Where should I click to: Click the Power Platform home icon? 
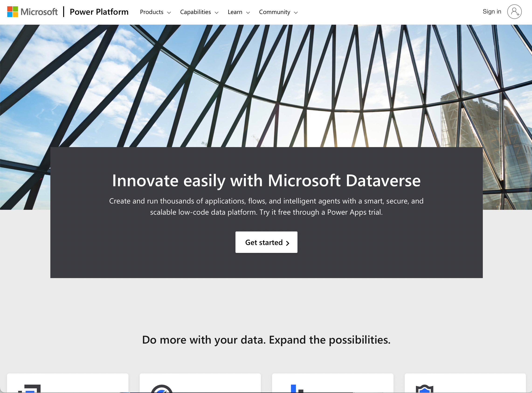coord(99,12)
